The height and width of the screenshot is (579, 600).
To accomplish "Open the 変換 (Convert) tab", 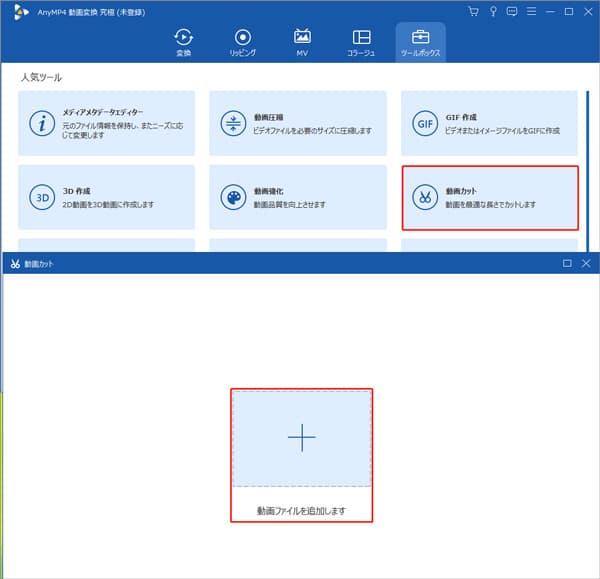I will [183, 42].
